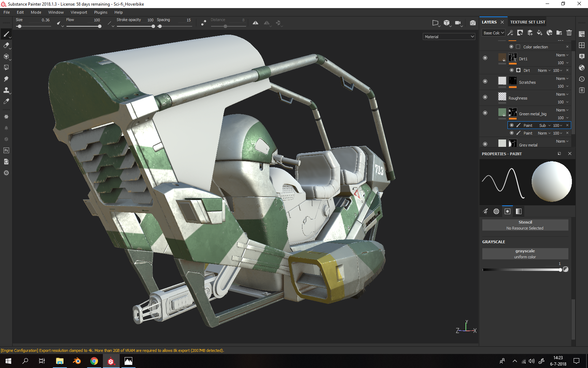Switch to the Texture Set List tab
The width and height of the screenshot is (588, 368).
point(527,22)
